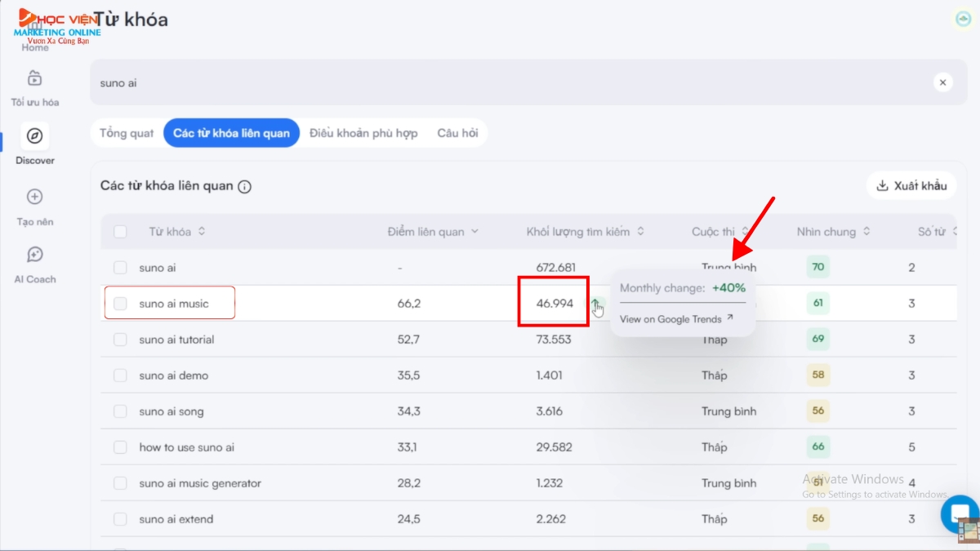
Task: Tick the checkbox for suno ai music
Action: point(120,304)
